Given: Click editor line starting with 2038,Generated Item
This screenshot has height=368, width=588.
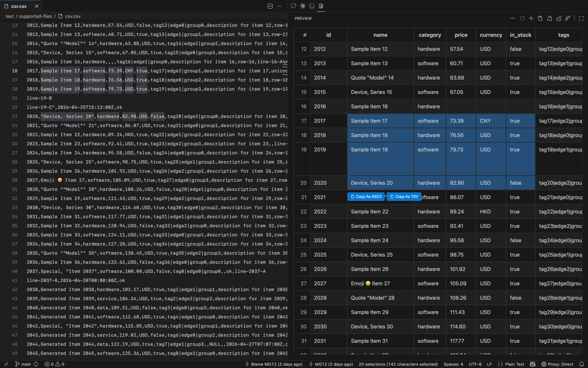Looking at the screenshot, I should click(157, 289).
